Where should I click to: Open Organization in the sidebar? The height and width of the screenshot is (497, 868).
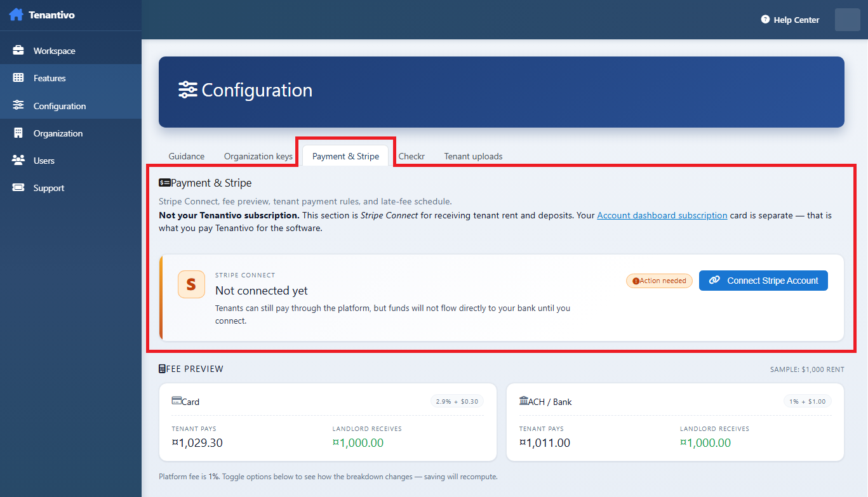(70, 133)
